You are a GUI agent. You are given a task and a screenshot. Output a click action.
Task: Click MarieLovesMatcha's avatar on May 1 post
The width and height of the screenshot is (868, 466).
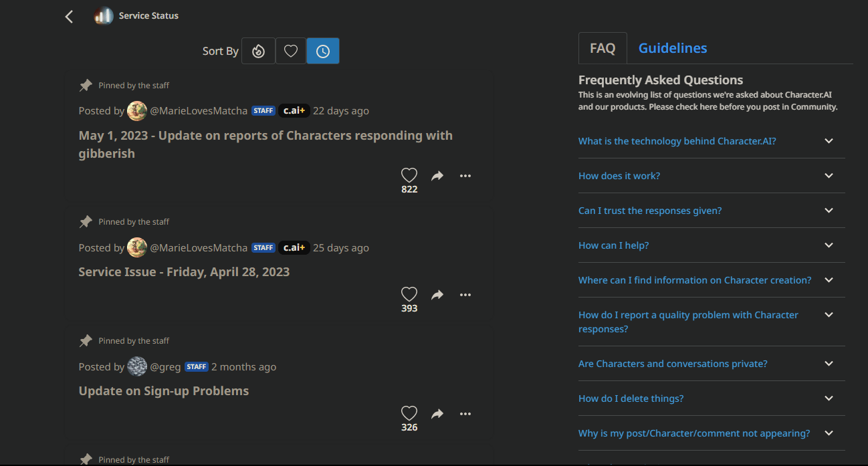click(137, 111)
